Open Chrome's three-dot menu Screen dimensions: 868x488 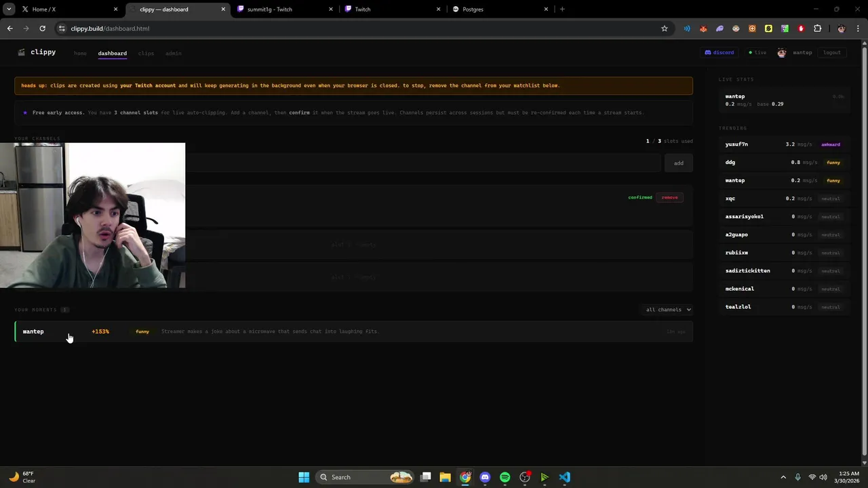(859, 28)
